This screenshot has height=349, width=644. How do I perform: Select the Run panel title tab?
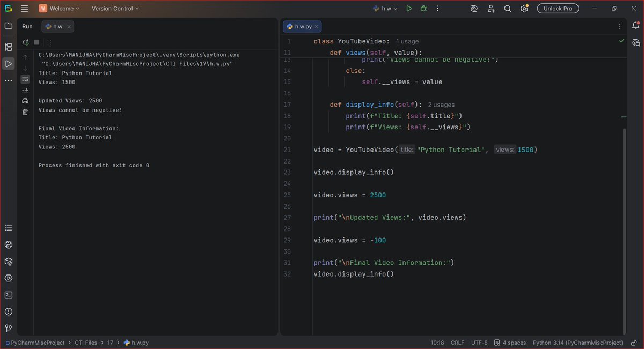tap(27, 26)
